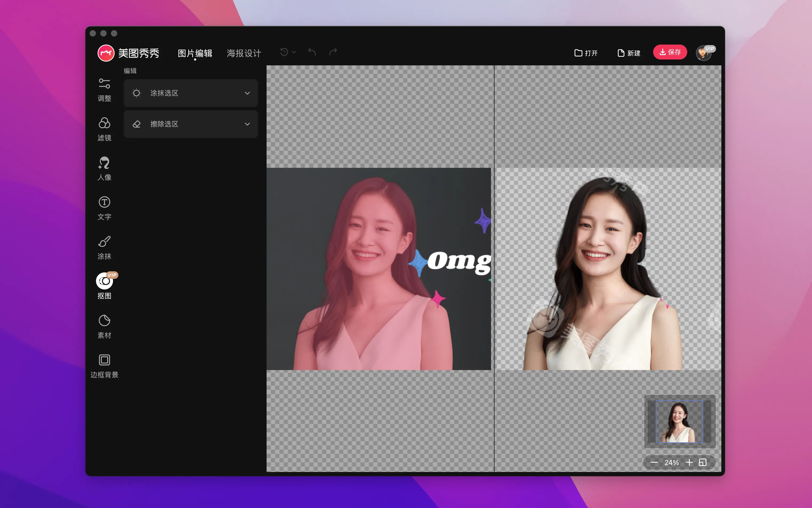The width and height of the screenshot is (812, 508).
Task: Select the 滤镜 filter tool icon
Action: (x=104, y=123)
